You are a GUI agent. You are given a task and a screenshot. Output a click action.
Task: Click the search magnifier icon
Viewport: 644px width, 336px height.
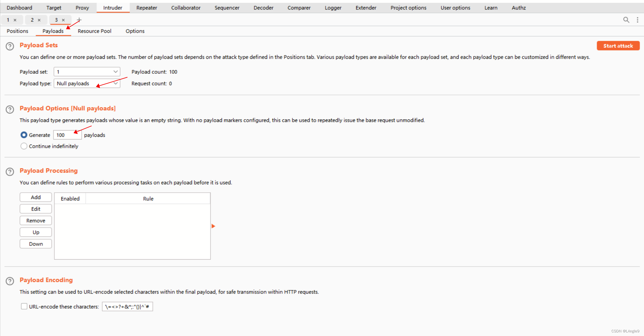tap(626, 20)
